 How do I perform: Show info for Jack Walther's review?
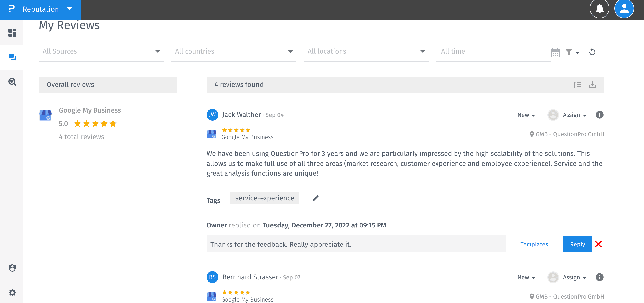(599, 115)
